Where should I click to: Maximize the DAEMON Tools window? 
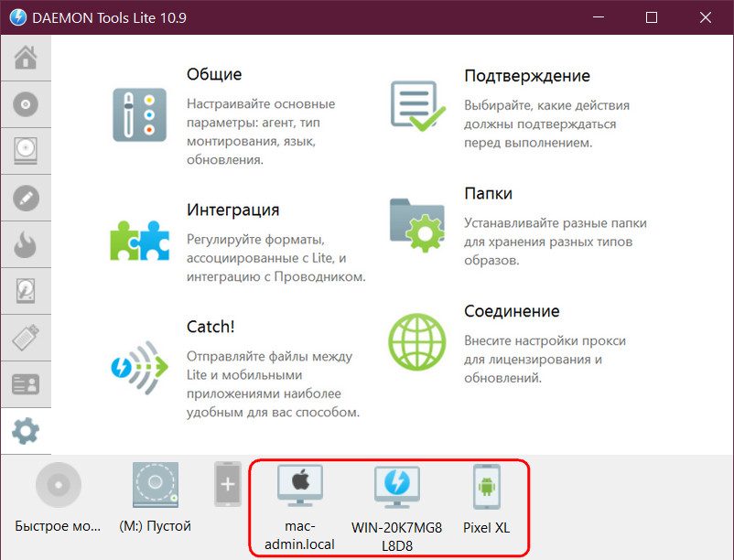pos(652,17)
